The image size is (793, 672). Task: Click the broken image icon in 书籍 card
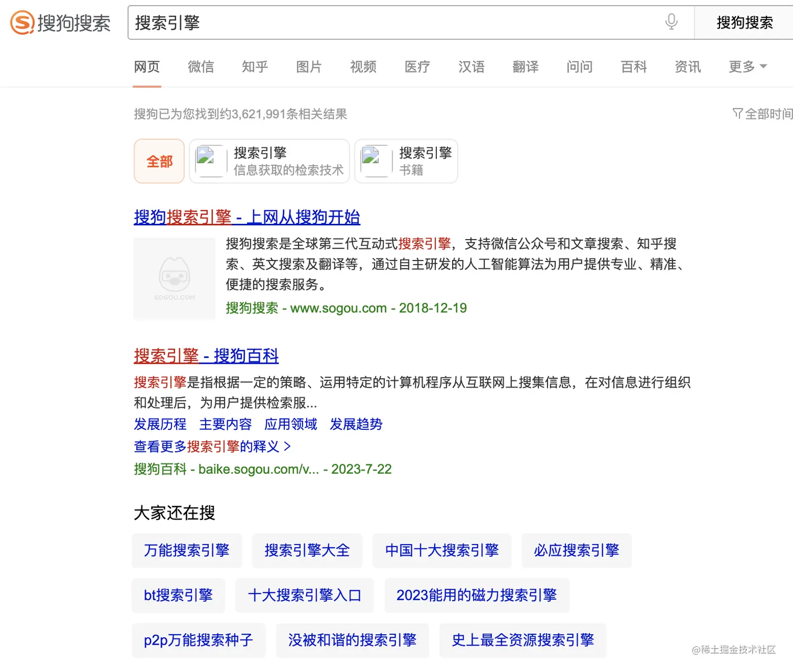tap(371, 156)
